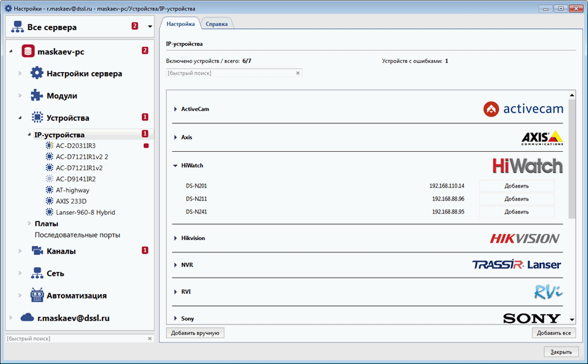This screenshot has width=588, height=364.
Task: Click the camera icon next to Каналы
Action: click(37, 251)
